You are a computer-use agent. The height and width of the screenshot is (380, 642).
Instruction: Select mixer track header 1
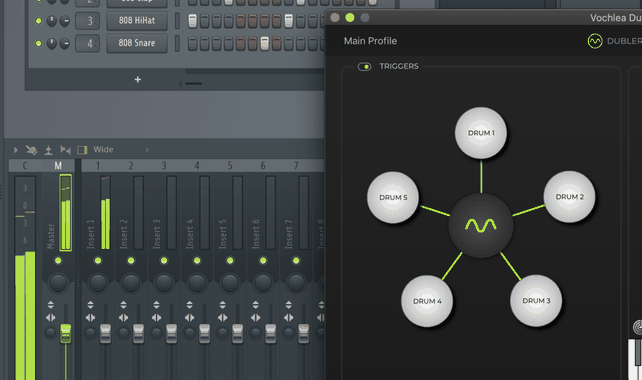(98, 165)
